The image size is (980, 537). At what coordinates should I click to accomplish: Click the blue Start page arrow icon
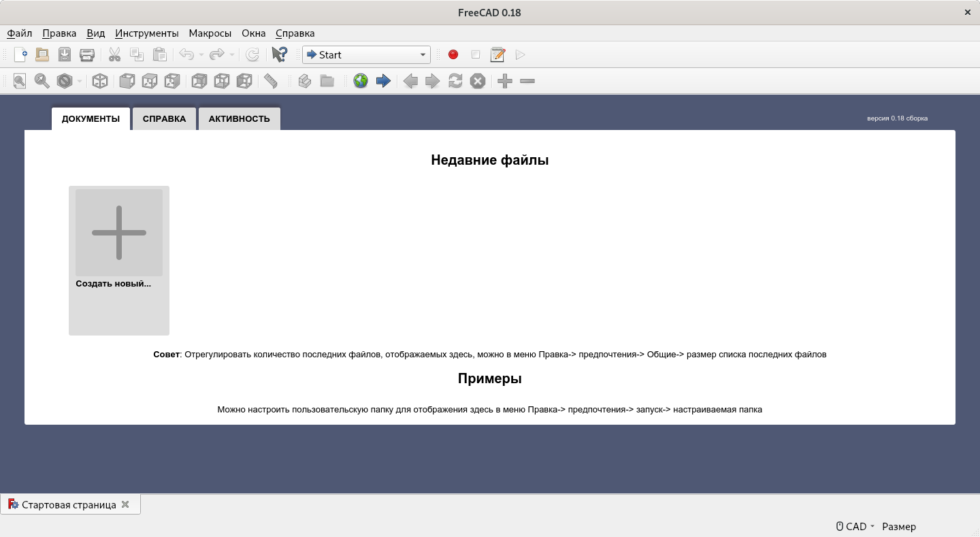[383, 81]
